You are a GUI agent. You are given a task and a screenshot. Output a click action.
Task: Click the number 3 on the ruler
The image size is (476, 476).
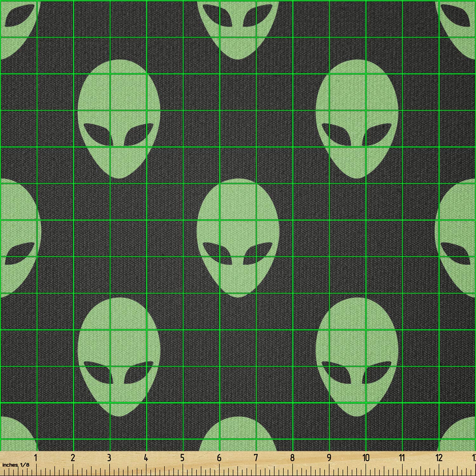pos(109,458)
